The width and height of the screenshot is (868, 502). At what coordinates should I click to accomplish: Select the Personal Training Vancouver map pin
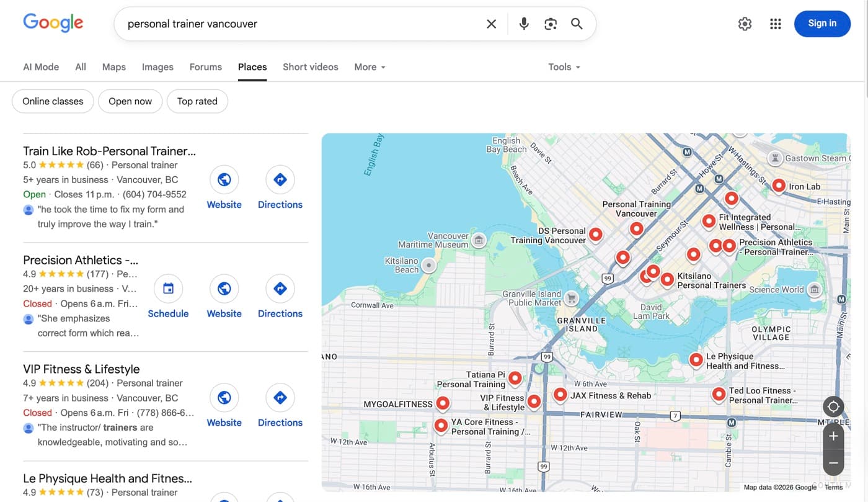tap(636, 229)
